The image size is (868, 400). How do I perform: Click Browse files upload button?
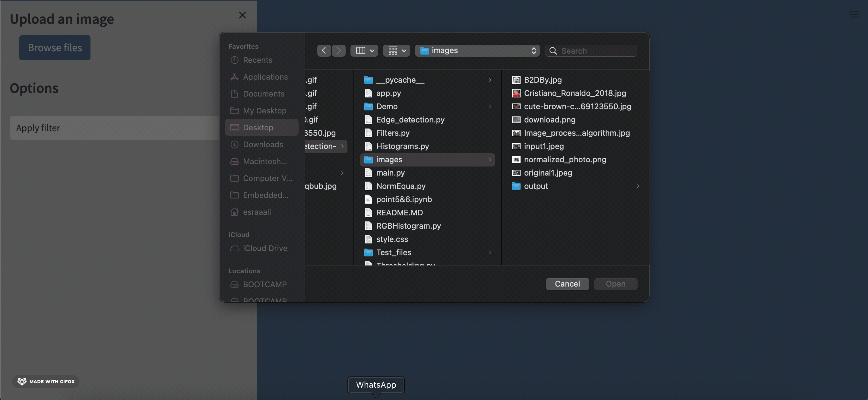(x=54, y=47)
